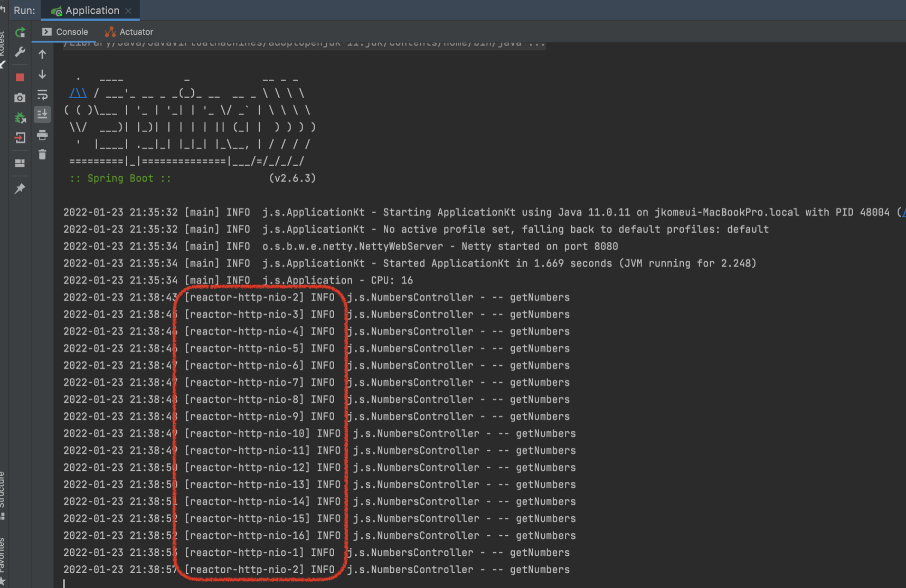
Task: Stop the running Spring Boot application
Action: coord(20,77)
